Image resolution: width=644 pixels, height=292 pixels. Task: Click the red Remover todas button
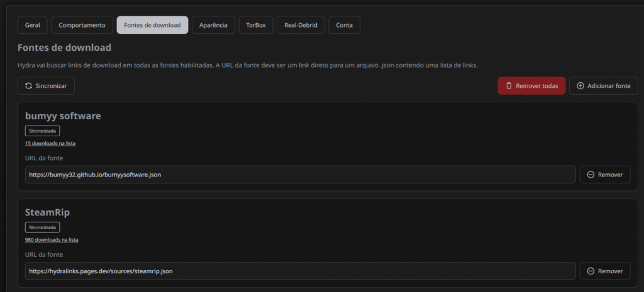(x=531, y=85)
